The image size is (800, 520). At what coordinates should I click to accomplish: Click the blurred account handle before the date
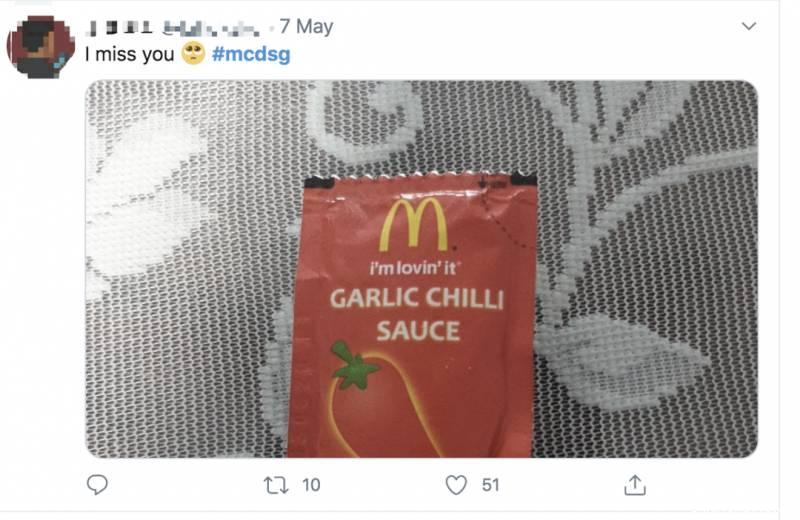[x=211, y=27]
